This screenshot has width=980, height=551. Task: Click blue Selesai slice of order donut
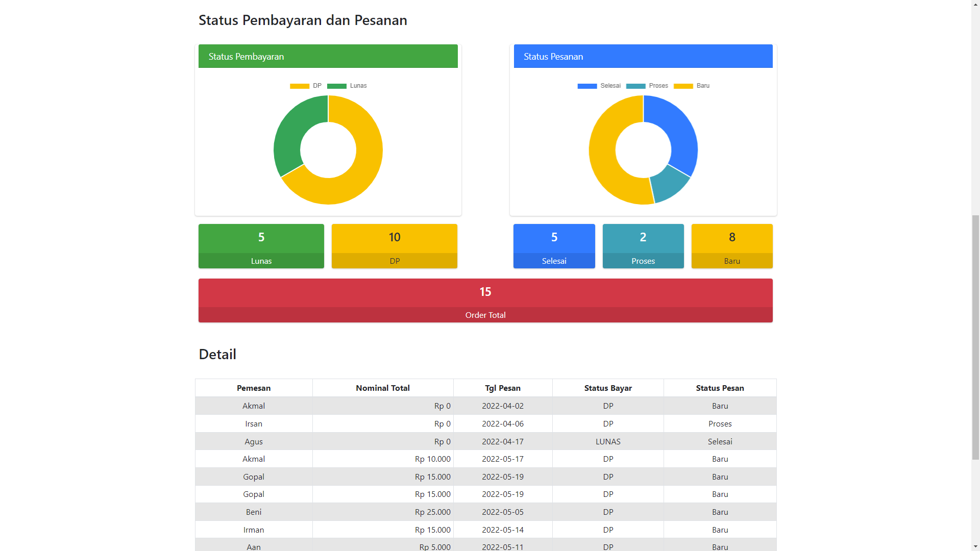pyautogui.click(x=678, y=130)
